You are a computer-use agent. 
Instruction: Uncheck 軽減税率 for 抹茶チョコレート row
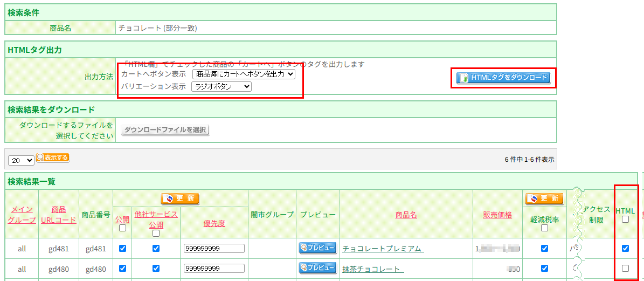(545, 268)
